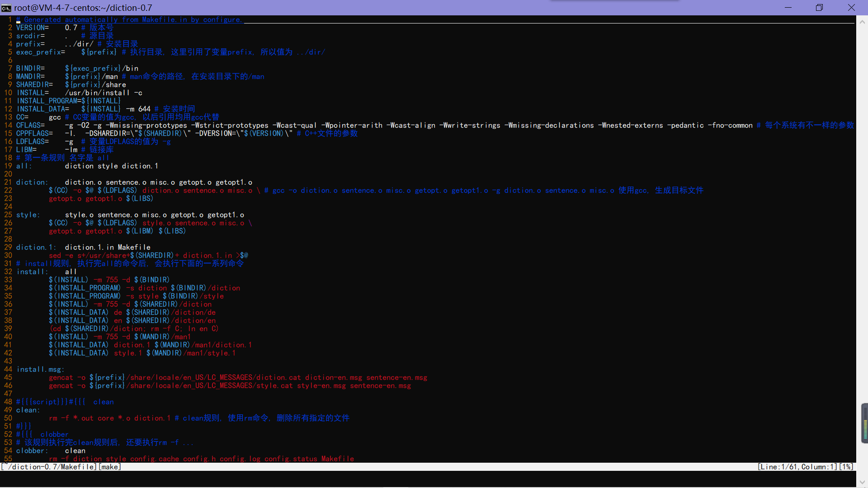Image resolution: width=868 pixels, height=488 pixels.
Task: Minimize the terminal window
Action: tap(788, 8)
